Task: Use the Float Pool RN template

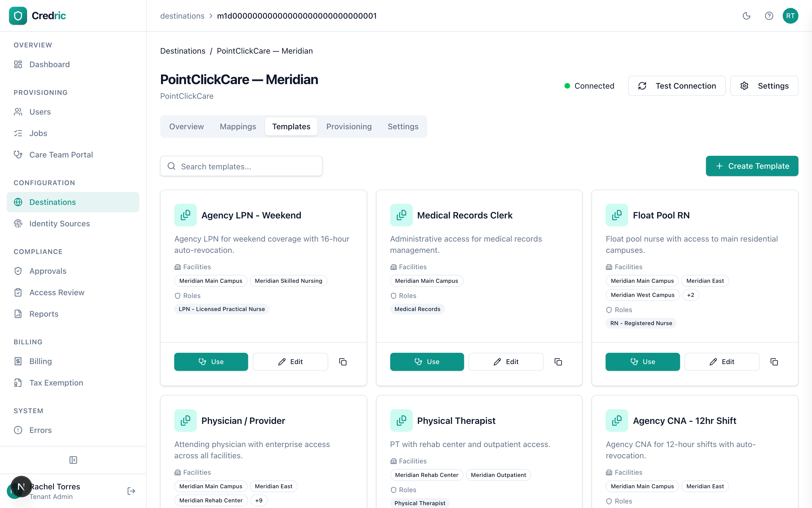Action: pyautogui.click(x=643, y=362)
